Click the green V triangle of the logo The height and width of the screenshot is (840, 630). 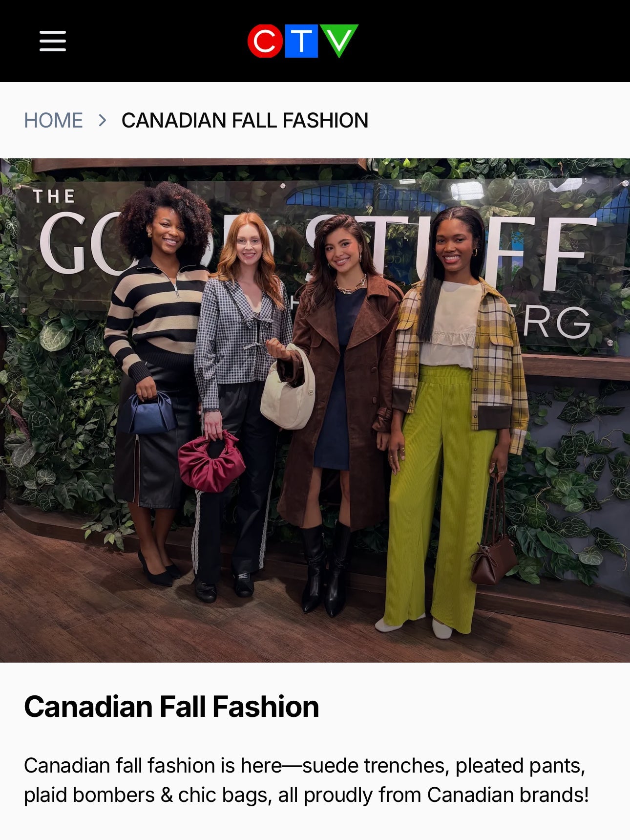(339, 40)
